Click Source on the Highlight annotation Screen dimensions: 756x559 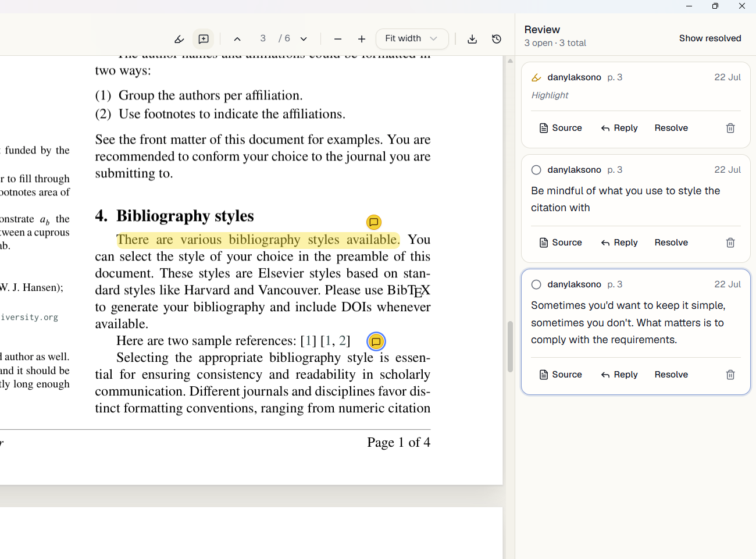tap(561, 128)
